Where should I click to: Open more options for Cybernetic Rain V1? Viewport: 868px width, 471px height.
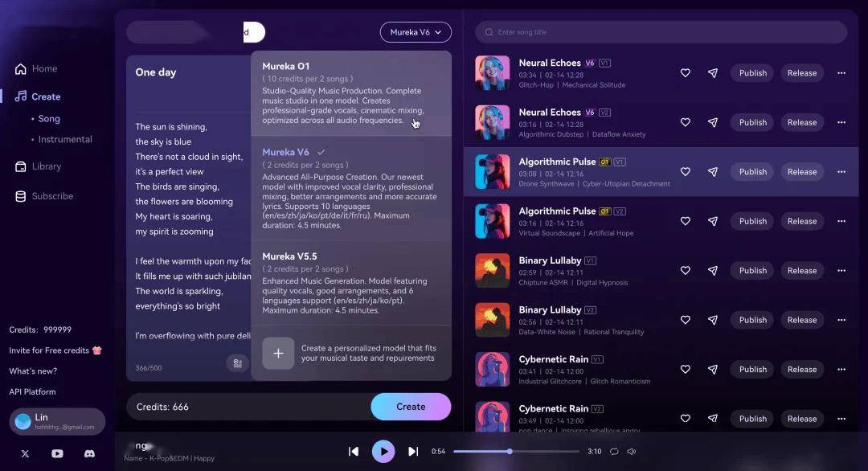pyautogui.click(x=841, y=369)
